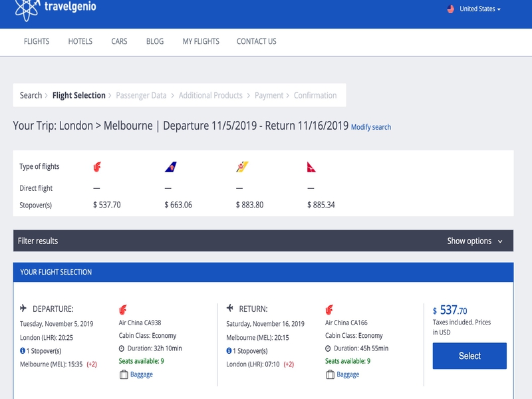Click the Flight Selection breadcrumb step

(79, 95)
